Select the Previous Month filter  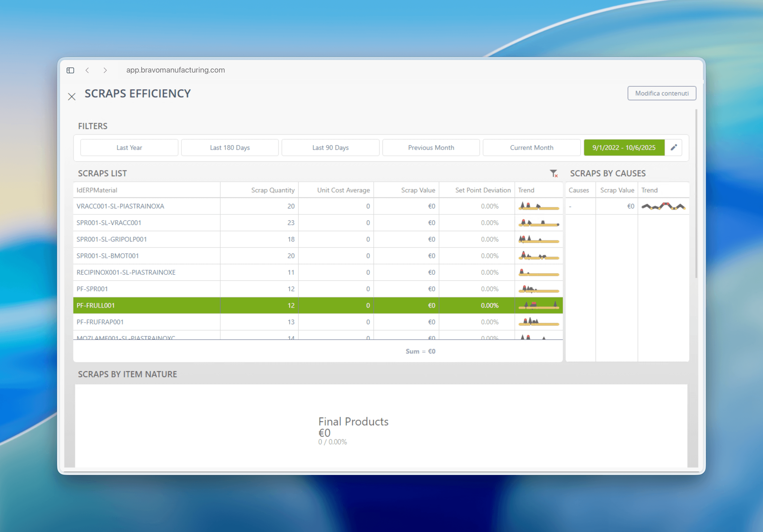tap(431, 148)
